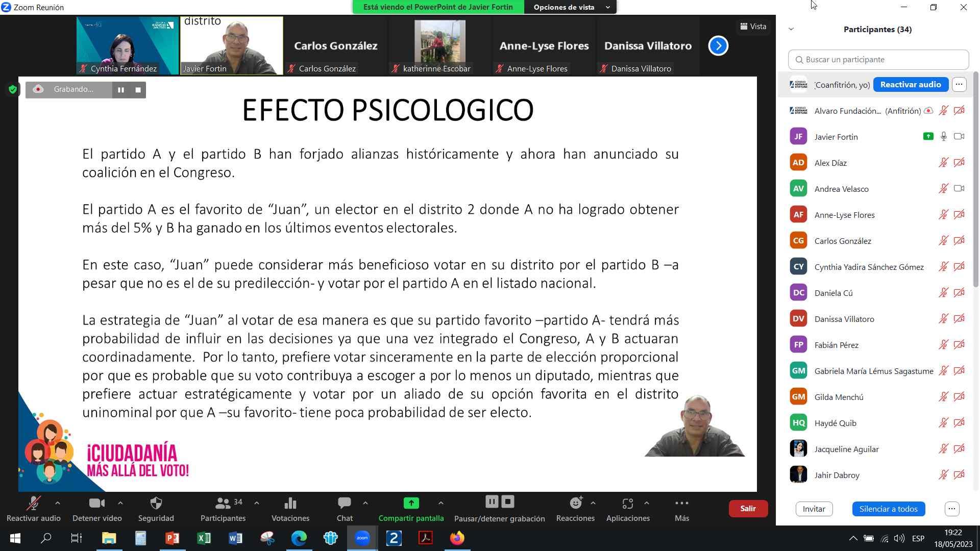Viewport: 980px width, 551px height.
Task: Click the green encryption shield icon
Action: 13,90
